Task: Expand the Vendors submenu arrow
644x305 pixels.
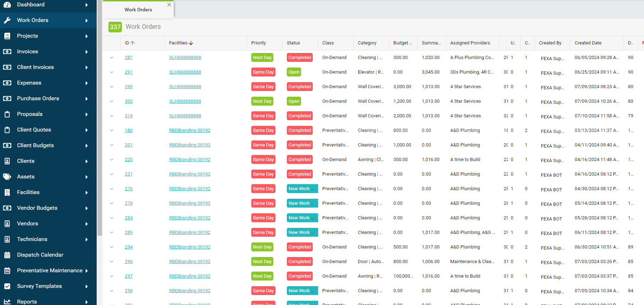Action: pos(86,224)
